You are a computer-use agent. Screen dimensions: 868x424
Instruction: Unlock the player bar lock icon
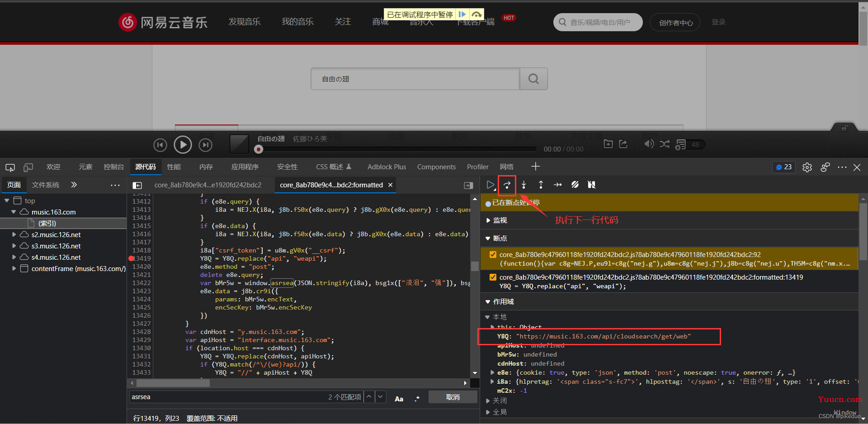pos(844,129)
